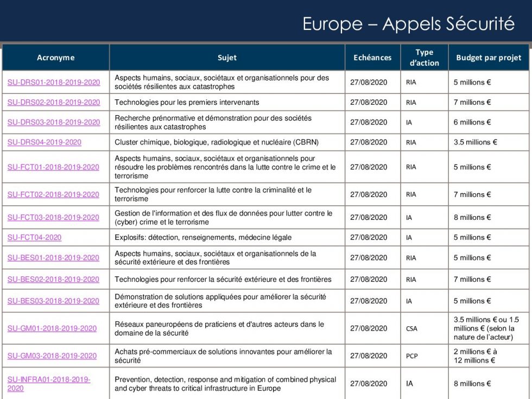Select the Type d'action header cell
The width and height of the screenshot is (532, 399).
click(x=425, y=58)
